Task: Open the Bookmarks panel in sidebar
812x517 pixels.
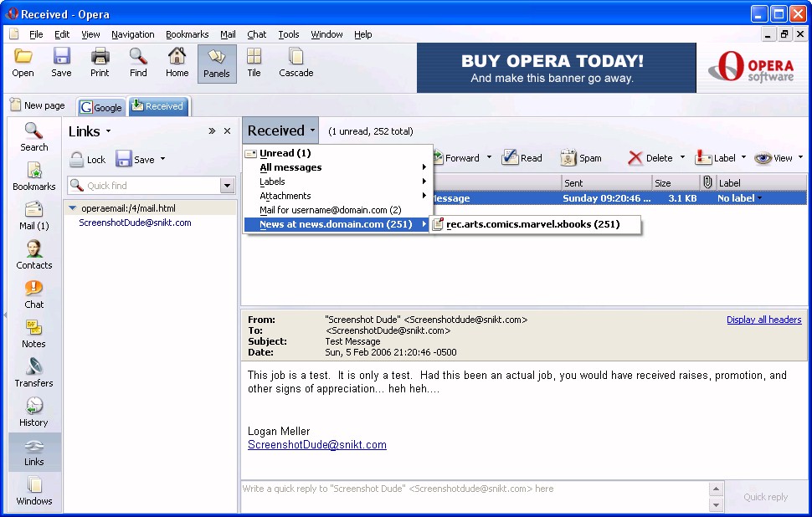Action: point(33,177)
